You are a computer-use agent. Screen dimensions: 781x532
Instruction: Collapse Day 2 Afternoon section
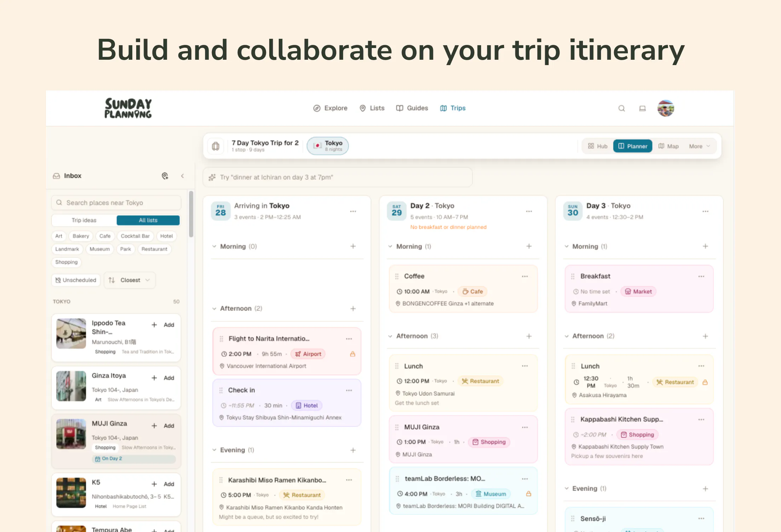[390, 336]
